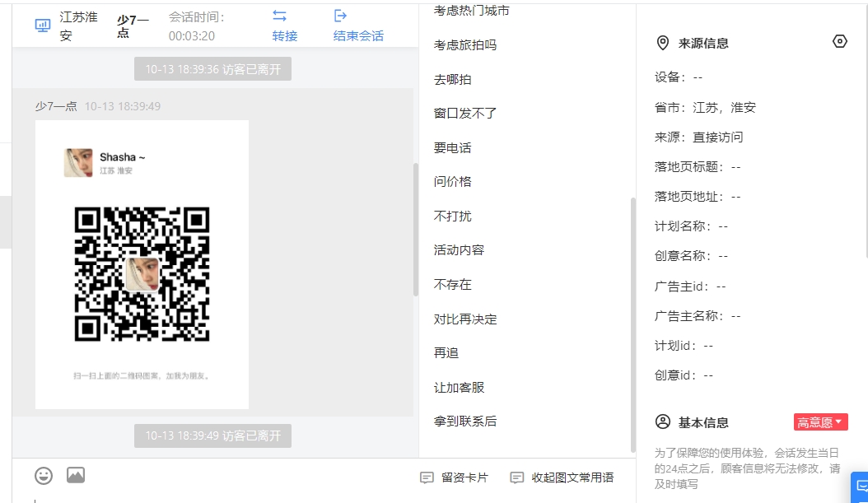Open the emoji picker icon
868x503 pixels.
[44, 476]
